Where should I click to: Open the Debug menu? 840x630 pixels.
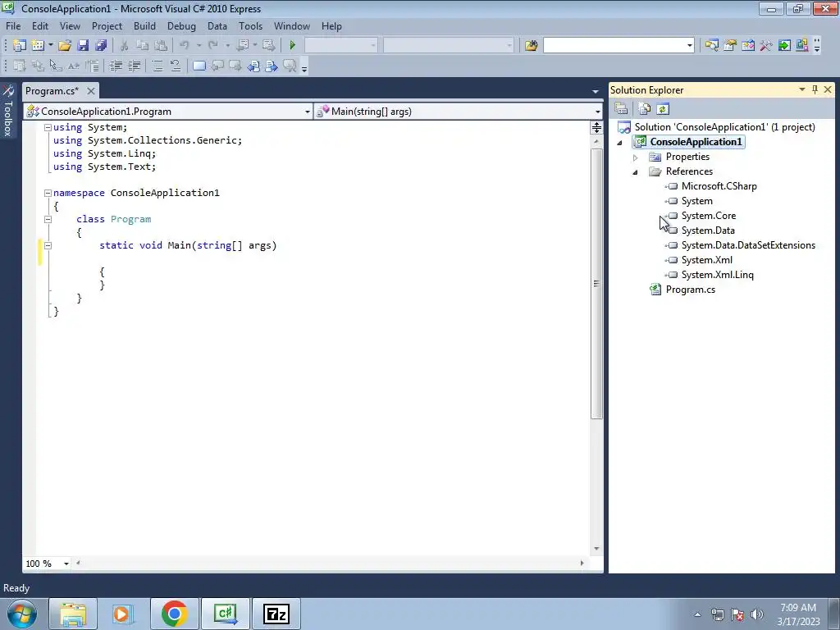pyautogui.click(x=181, y=25)
